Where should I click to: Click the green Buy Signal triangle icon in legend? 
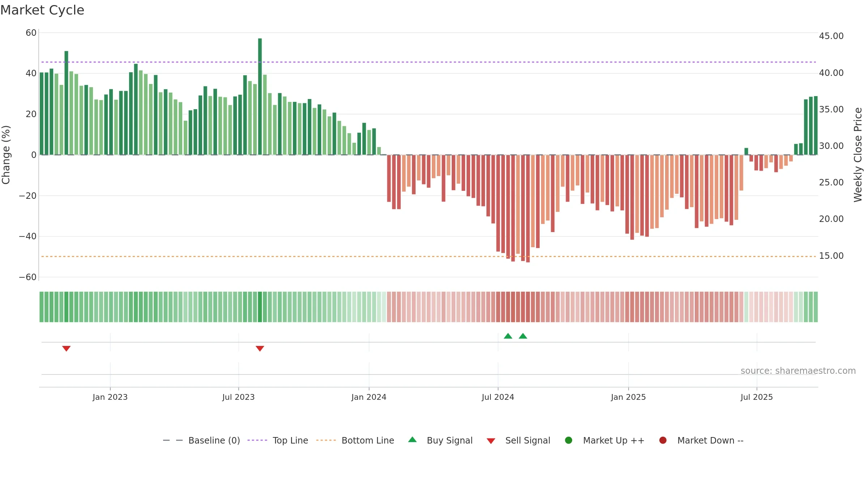tap(412, 440)
